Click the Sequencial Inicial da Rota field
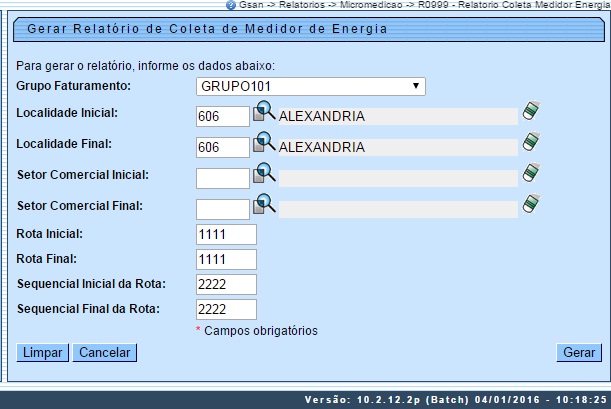This screenshot has width=611, height=409. (x=227, y=284)
